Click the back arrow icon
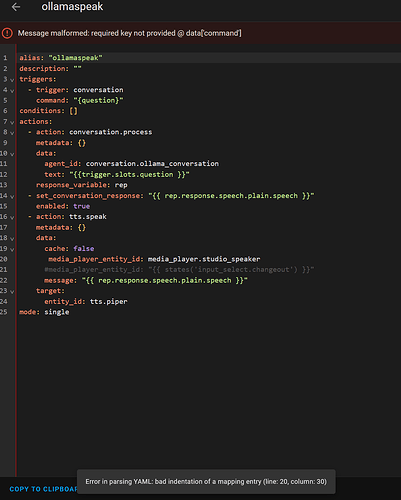Image resolution: width=401 pixels, height=500 pixels. click(x=16, y=7)
